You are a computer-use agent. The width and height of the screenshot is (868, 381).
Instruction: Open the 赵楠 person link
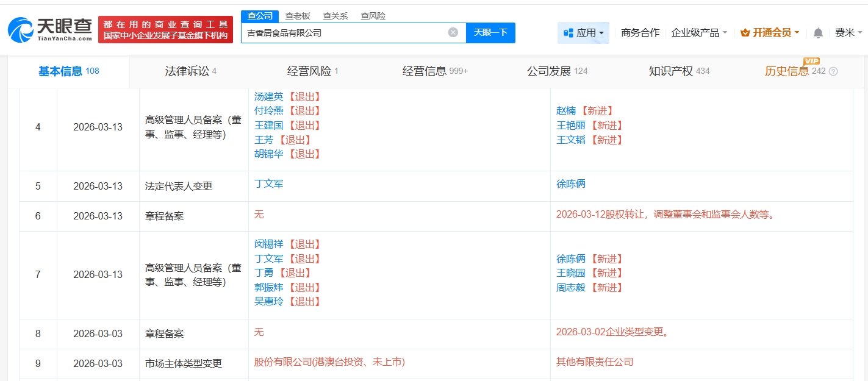[565, 110]
